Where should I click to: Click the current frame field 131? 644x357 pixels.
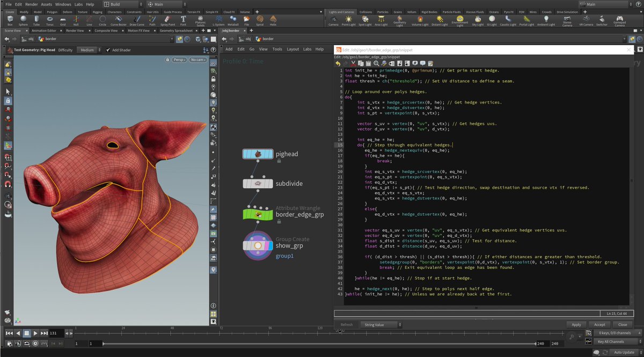55,333
